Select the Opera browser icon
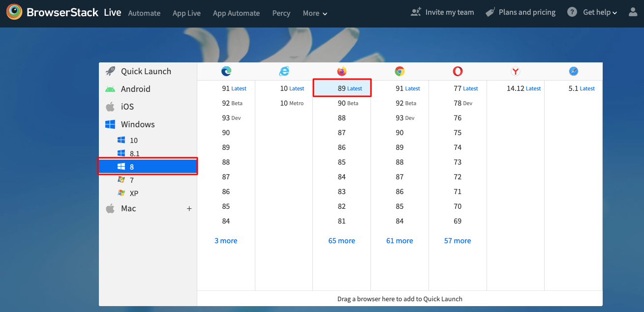Image resolution: width=644 pixels, height=312 pixels. (458, 71)
